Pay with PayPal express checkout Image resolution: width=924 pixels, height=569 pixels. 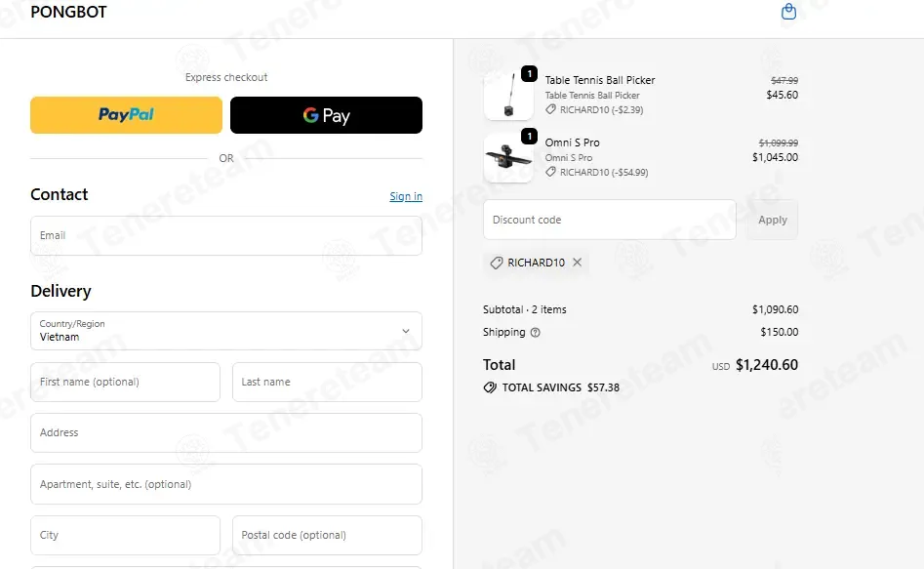click(126, 115)
